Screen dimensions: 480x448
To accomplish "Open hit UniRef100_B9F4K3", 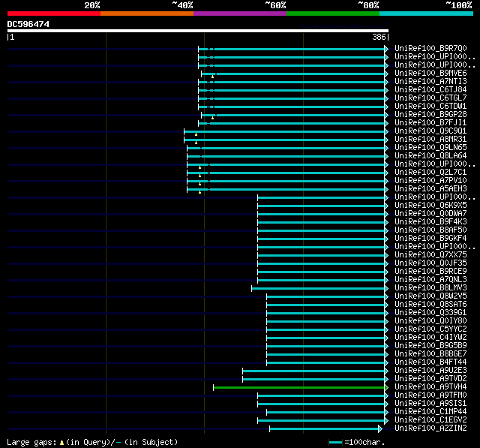I will coord(430,222).
